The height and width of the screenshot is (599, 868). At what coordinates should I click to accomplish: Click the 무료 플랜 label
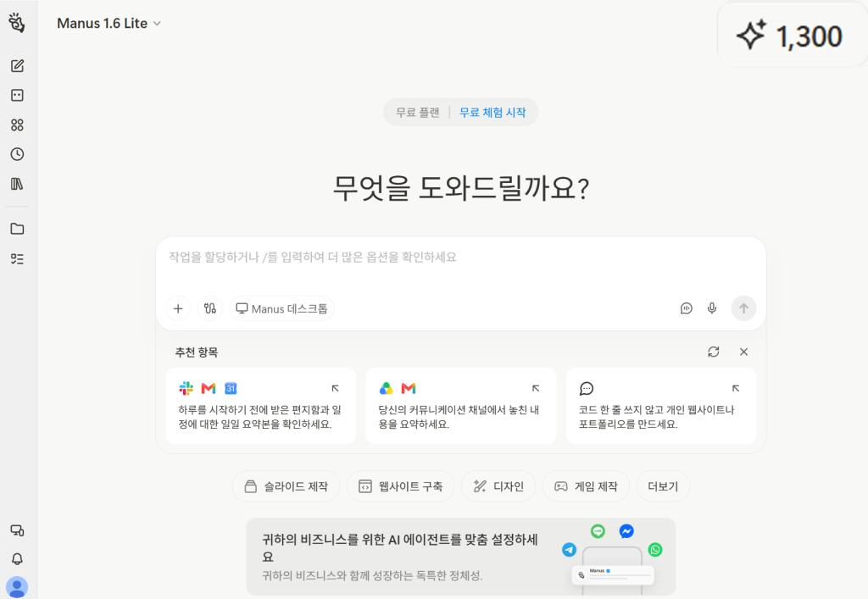(417, 113)
